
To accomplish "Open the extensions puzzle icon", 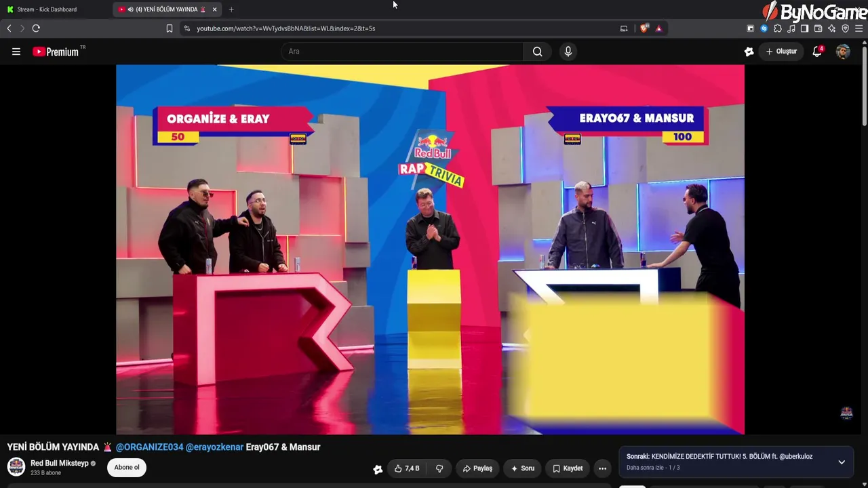I will click(x=778, y=28).
